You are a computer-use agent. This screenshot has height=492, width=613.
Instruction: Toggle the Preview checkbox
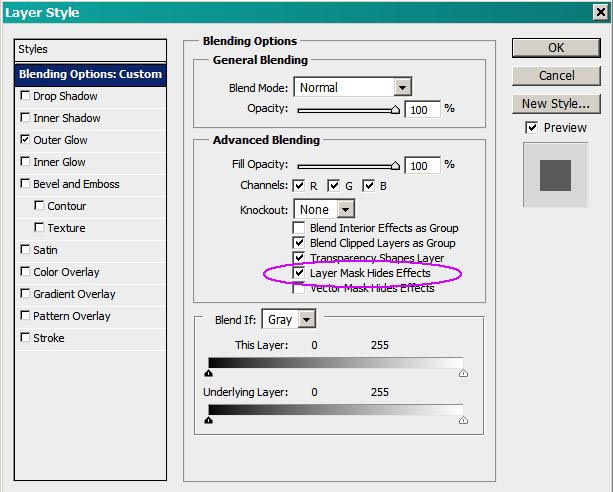(x=531, y=128)
